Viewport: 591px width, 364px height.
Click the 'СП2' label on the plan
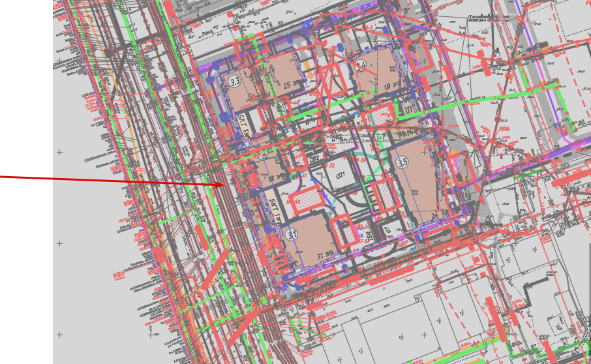pos(314,158)
